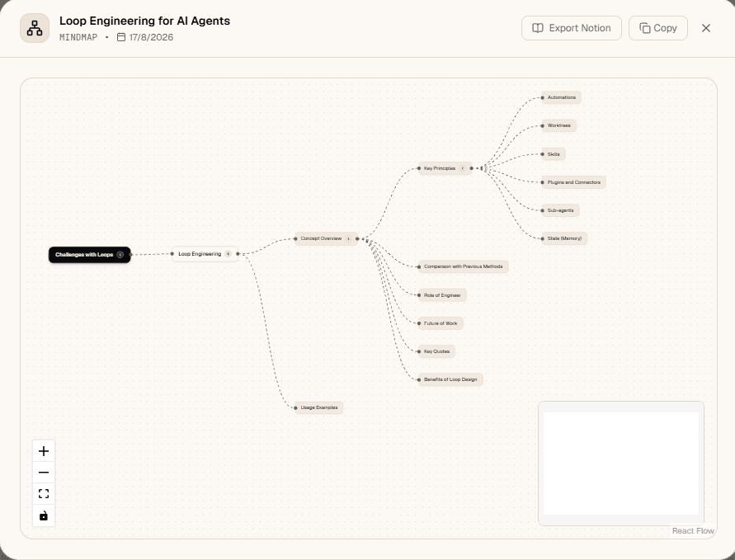Image resolution: width=735 pixels, height=560 pixels.
Task: Collapse the Key Principles node chevron
Action: [x=463, y=168]
